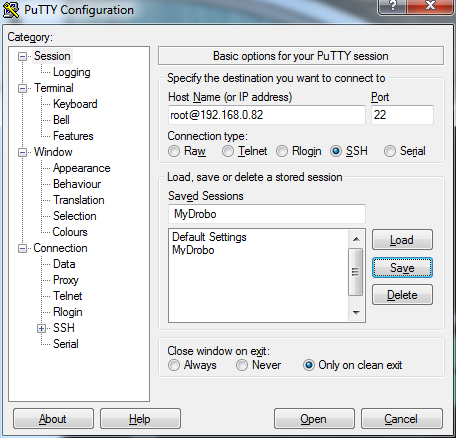
Task: Open the Appearance category
Action: (82, 168)
